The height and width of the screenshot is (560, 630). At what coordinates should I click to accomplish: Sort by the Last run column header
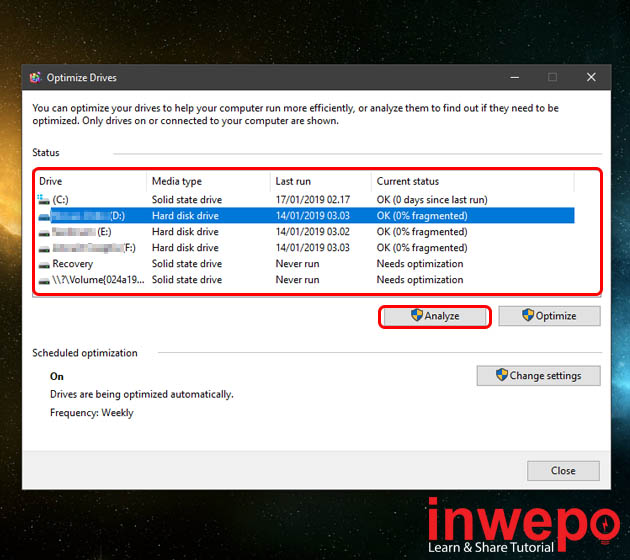coord(321,181)
